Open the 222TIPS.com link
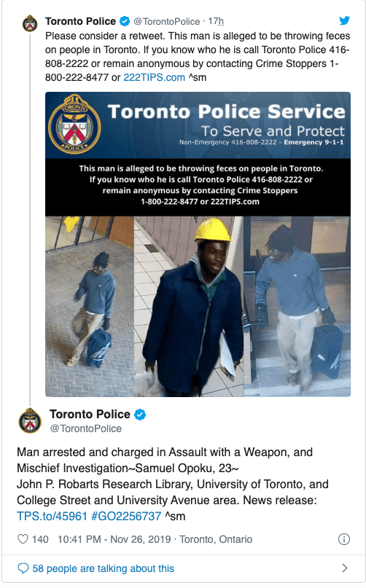This screenshot has width=366, height=588. pyautogui.click(x=155, y=77)
